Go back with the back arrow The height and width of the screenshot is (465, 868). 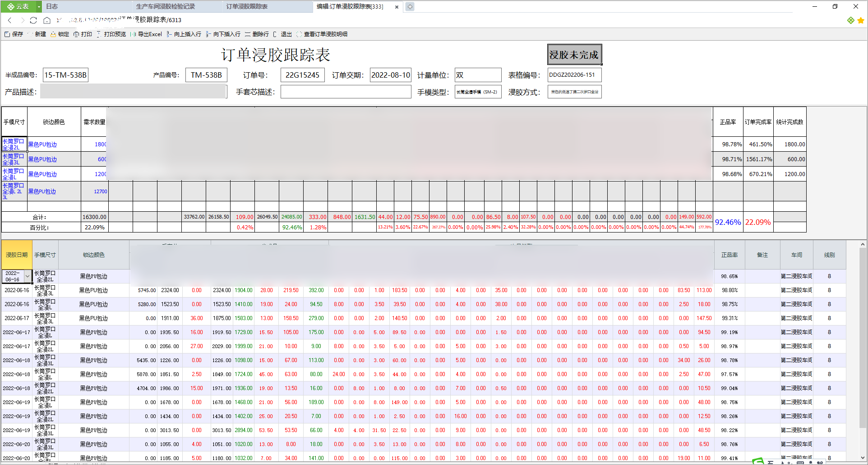point(9,20)
